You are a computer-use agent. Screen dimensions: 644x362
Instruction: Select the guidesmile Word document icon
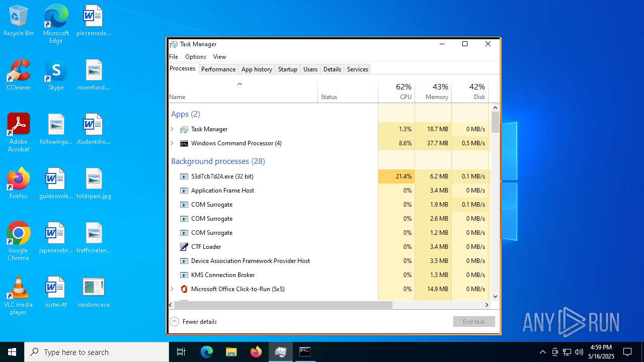tap(56, 184)
